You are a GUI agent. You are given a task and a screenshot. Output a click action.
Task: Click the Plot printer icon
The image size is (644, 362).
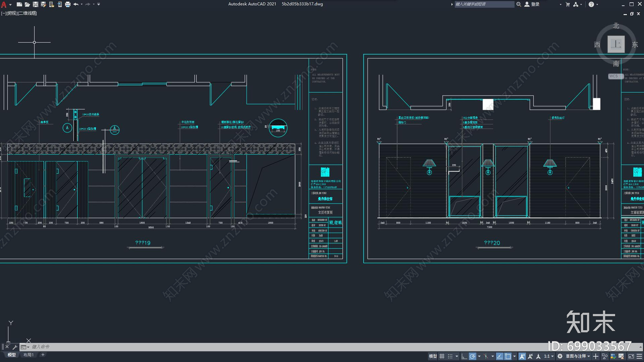67,4
